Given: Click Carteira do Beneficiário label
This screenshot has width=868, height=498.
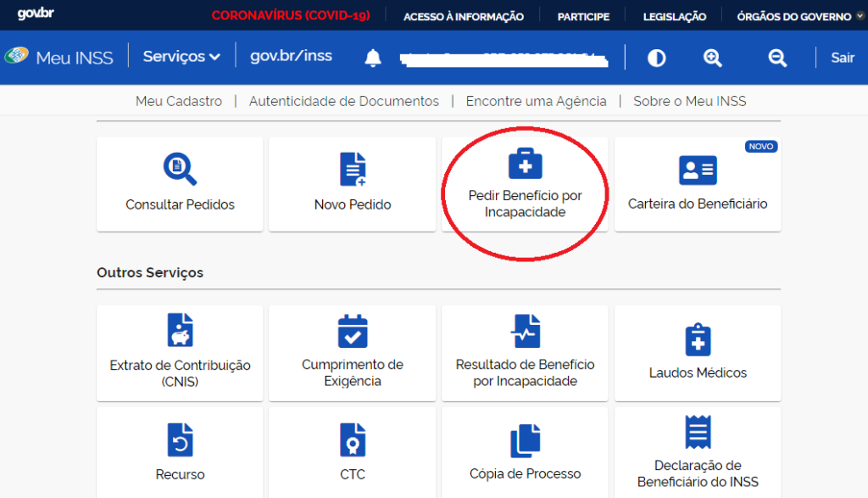Looking at the screenshot, I should pyautogui.click(x=698, y=204).
